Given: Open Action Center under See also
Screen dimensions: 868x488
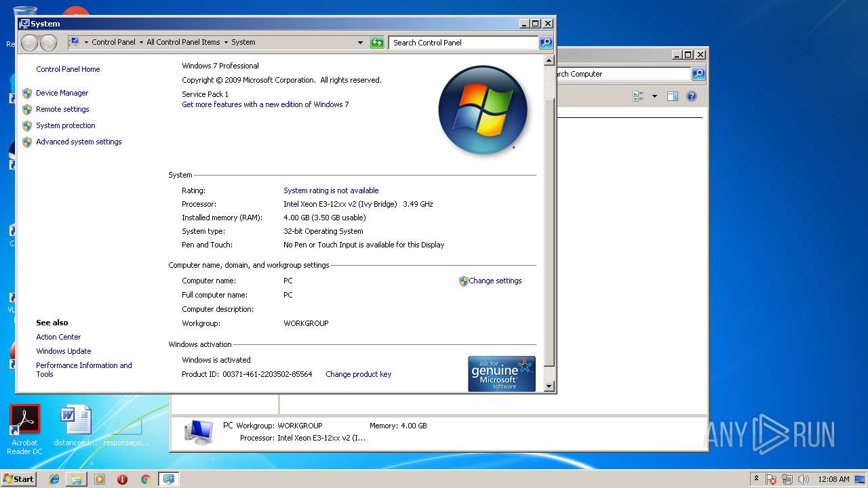Looking at the screenshot, I should click(58, 337).
